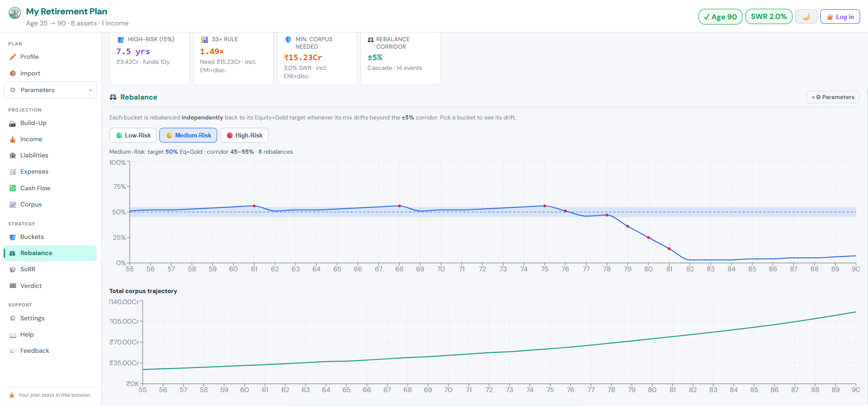Click the High-Risk 7.5 yrs card
Image resolution: width=868 pixels, height=406 pixels.
150,58
